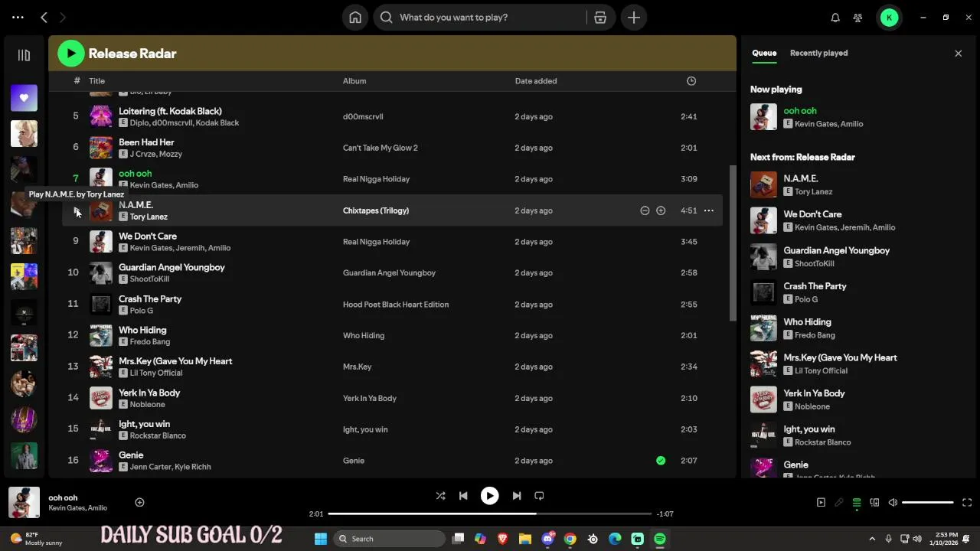Image resolution: width=980 pixels, height=551 pixels.
Task: Add N.A.M.E. to Liked Songs
Action: [x=661, y=210]
